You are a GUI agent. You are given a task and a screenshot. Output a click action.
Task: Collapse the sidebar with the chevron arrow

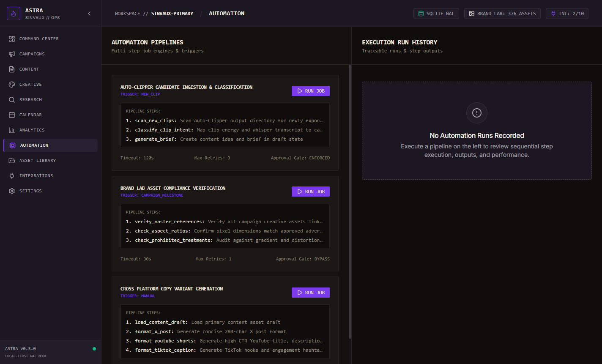[89, 14]
